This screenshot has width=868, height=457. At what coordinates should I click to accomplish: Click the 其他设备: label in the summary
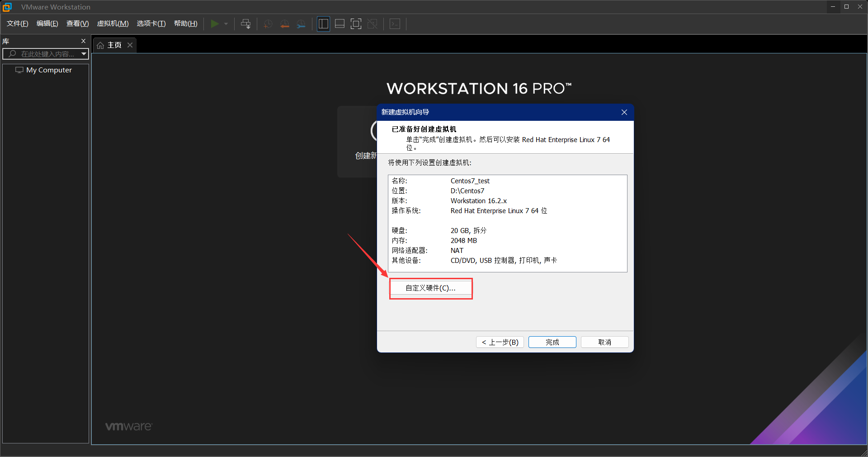(x=406, y=261)
